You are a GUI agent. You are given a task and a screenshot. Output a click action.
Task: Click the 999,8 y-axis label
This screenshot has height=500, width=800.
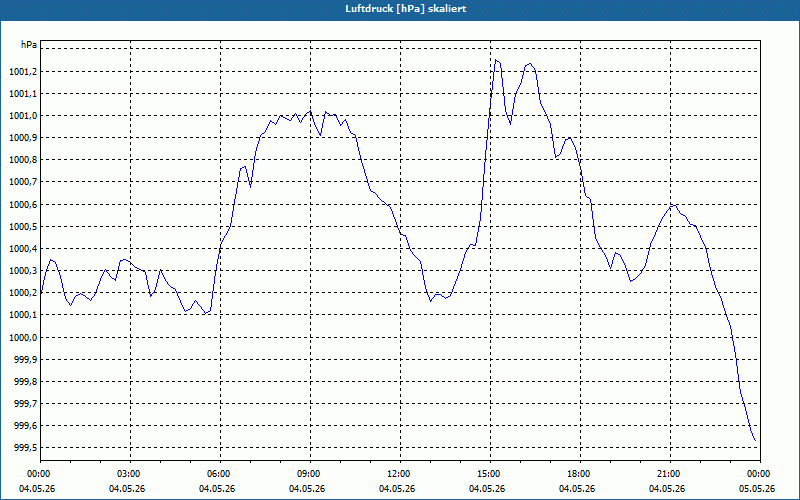pyautogui.click(x=25, y=382)
